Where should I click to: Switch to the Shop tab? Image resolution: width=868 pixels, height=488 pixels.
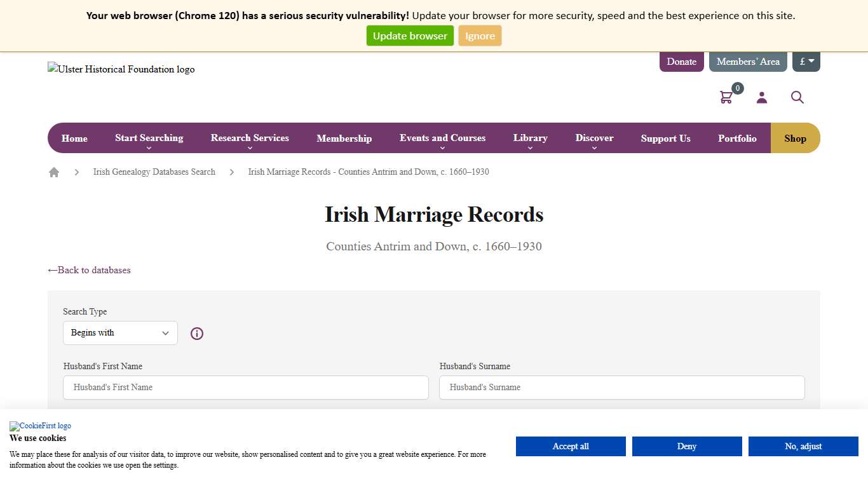795,138
